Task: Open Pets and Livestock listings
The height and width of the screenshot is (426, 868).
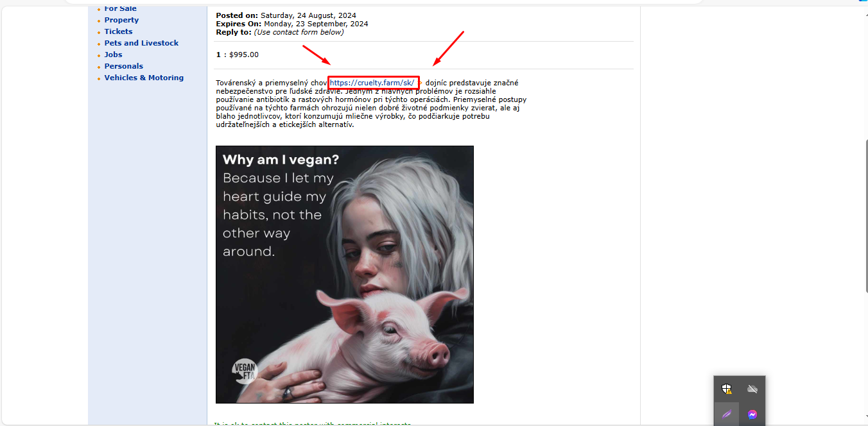Action: tap(141, 43)
